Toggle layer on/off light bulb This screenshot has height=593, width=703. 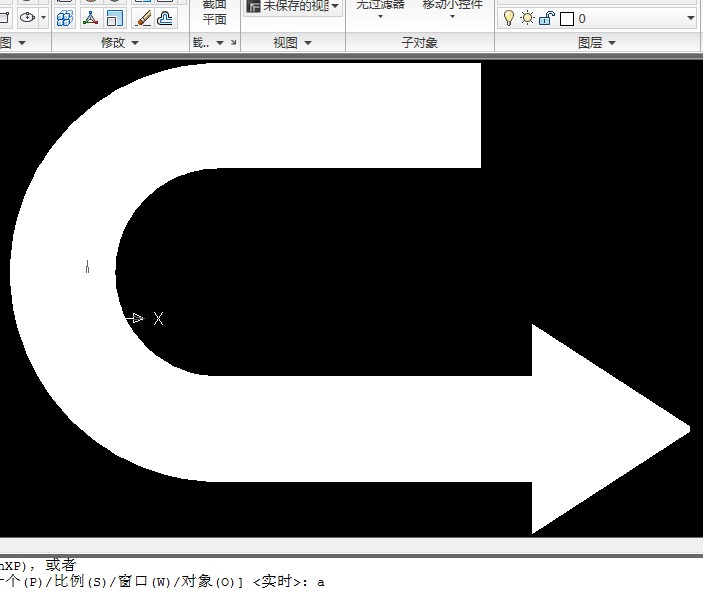509,18
